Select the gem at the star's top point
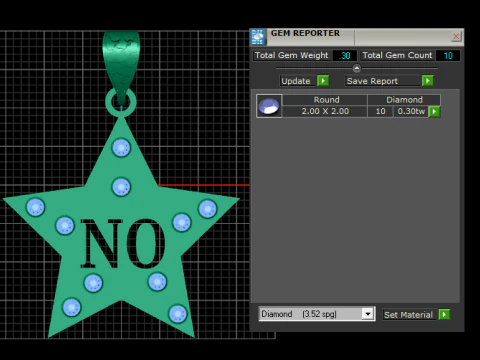The height and width of the screenshot is (360, 480). pos(121,147)
